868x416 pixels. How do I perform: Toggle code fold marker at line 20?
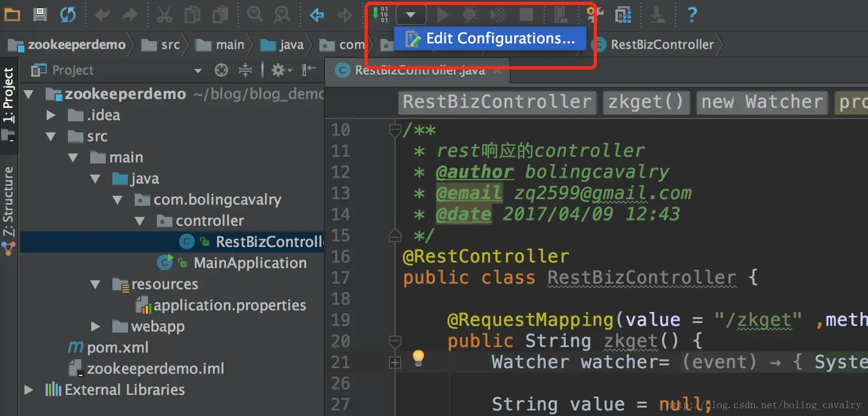coord(395,340)
